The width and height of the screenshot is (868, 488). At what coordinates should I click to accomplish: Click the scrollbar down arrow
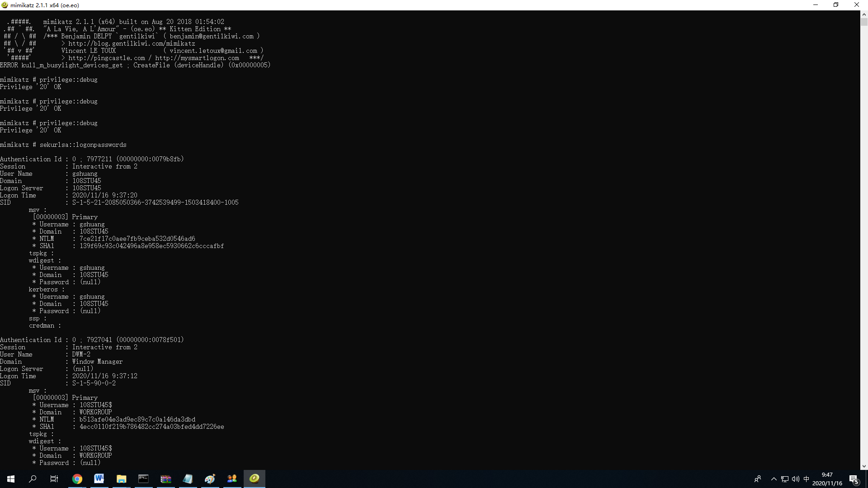tap(864, 466)
